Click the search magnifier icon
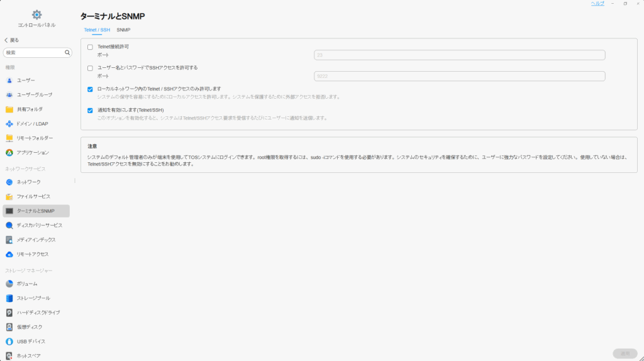 pyautogui.click(x=67, y=53)
